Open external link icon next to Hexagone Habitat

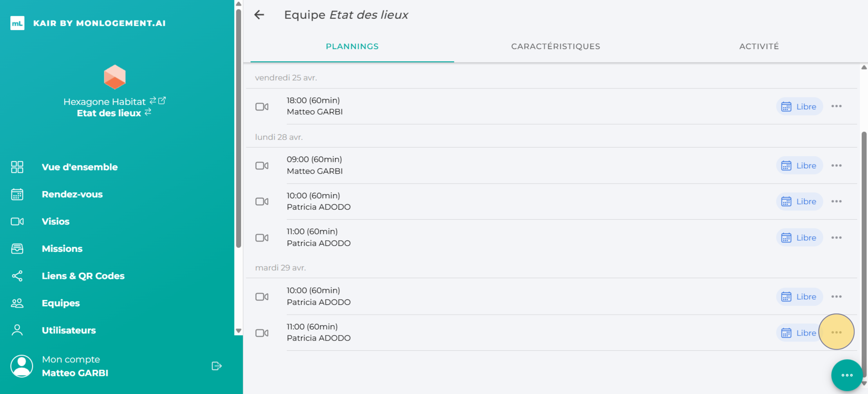[162, 101]
